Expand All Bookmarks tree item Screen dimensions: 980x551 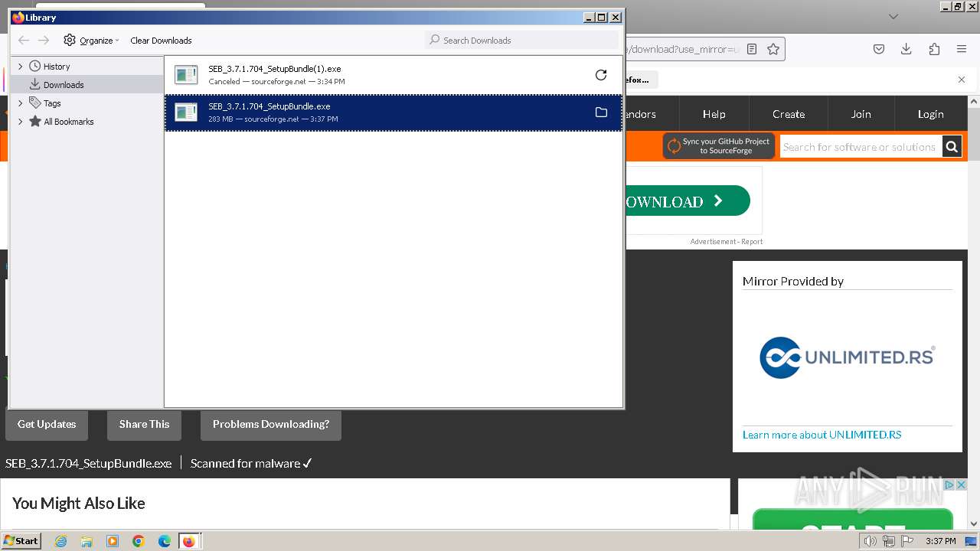click(x=21, y=122)
